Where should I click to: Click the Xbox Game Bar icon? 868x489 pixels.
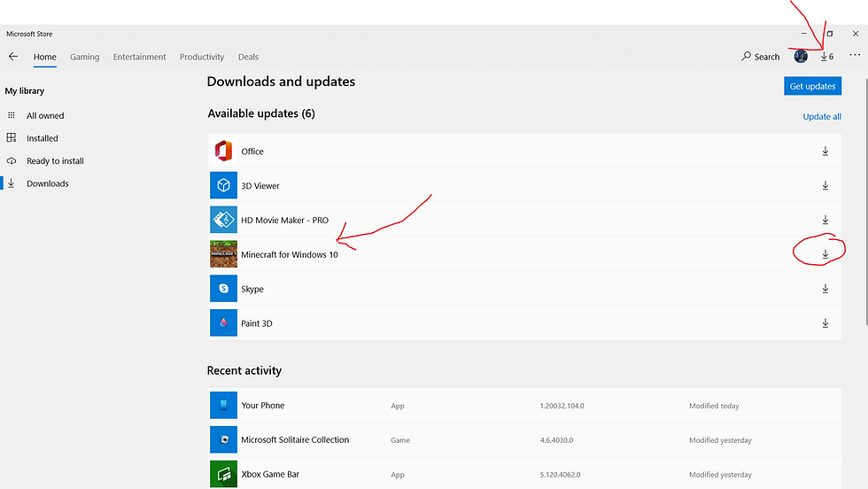click(223, 473)
